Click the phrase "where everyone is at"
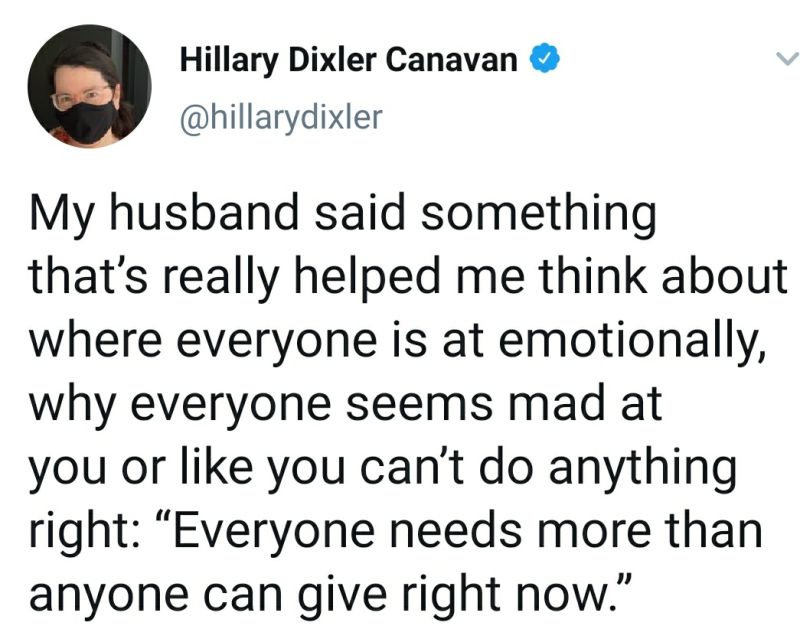The image size is (800, 629). [x=257, y=341]
